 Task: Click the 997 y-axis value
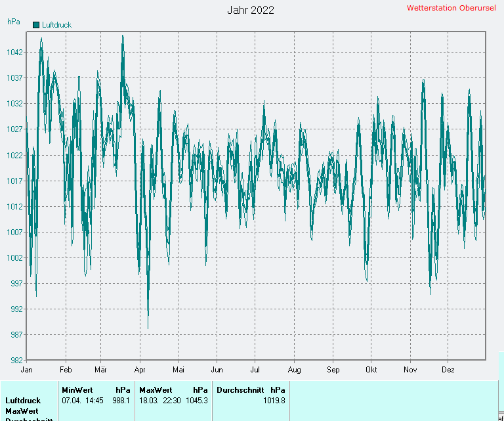17,283
